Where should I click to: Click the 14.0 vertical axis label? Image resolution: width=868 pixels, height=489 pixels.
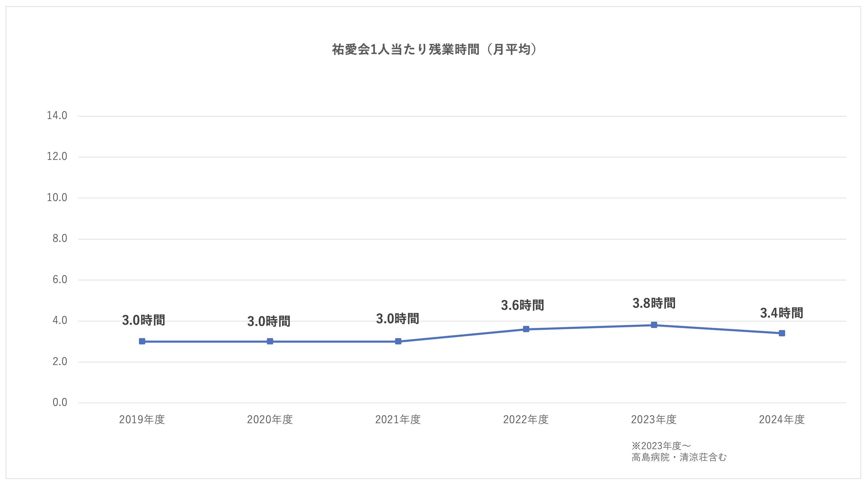57,116
